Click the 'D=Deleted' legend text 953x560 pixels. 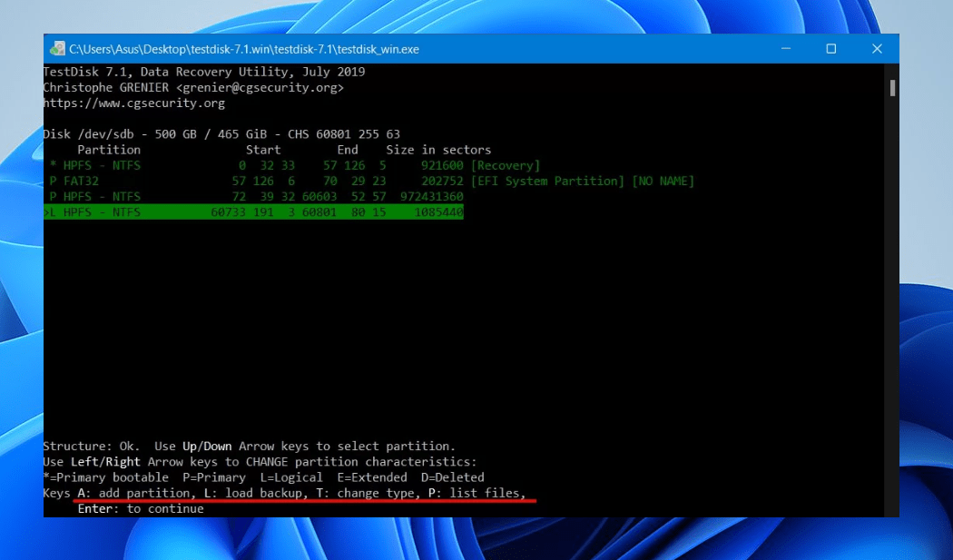tap(453, 478)
